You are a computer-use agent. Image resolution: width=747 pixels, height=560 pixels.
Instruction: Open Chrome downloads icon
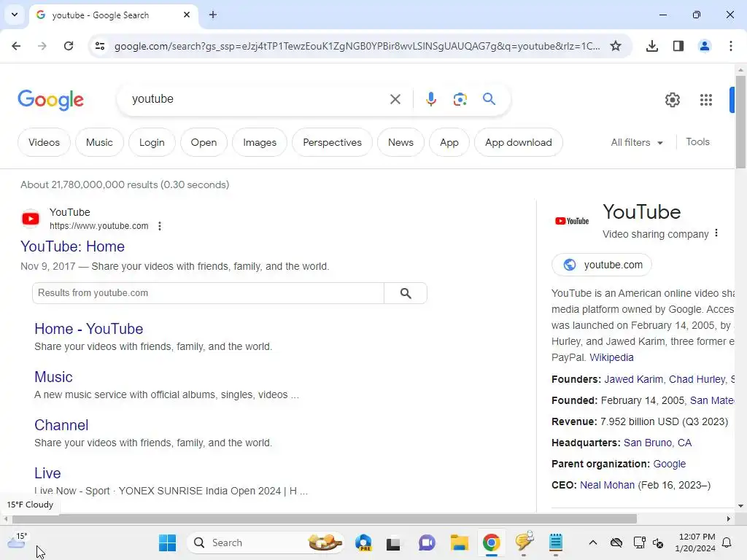[651, 46]
